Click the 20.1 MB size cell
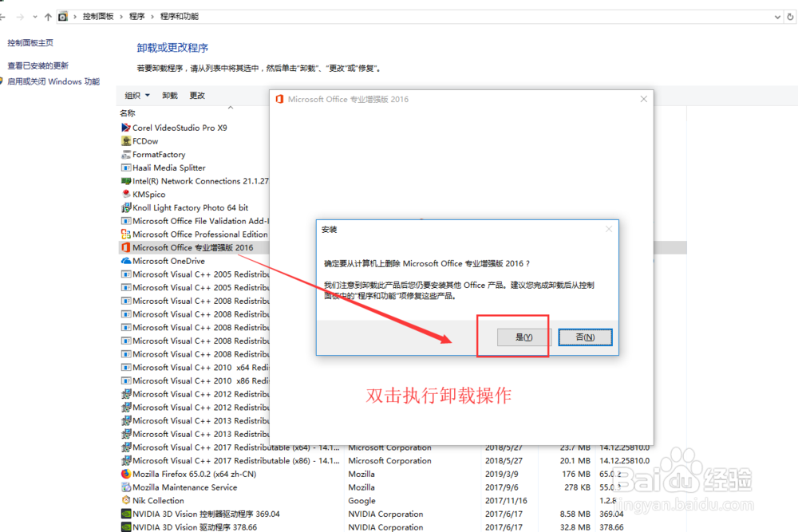Image resolution: width=798 pixels, height=532 pixels. [x=575, y=460]
